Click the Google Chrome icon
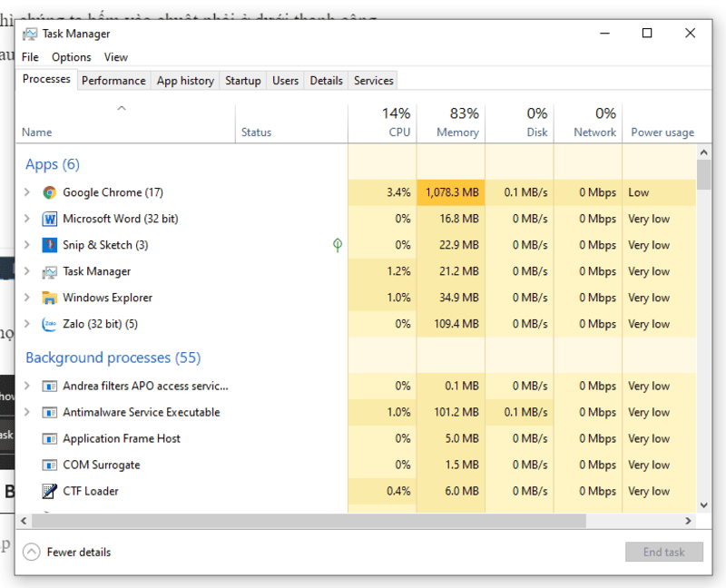Screen dimensions: 726x588 pos(49,192)
